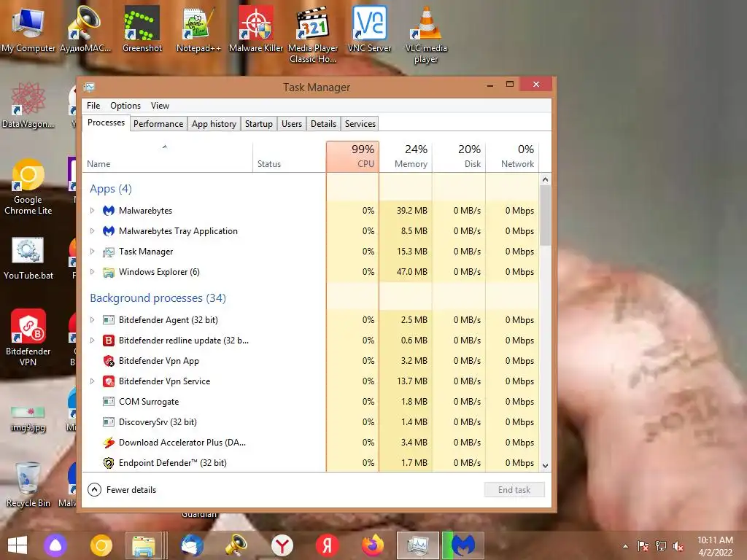Expand the Bitdefender redline update row

93,341
